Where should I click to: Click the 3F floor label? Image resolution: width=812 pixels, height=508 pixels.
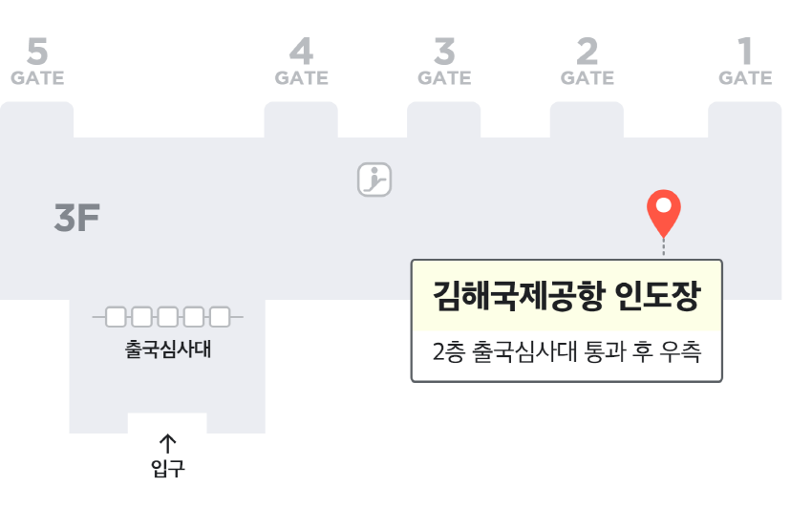[x=76, y=218]
